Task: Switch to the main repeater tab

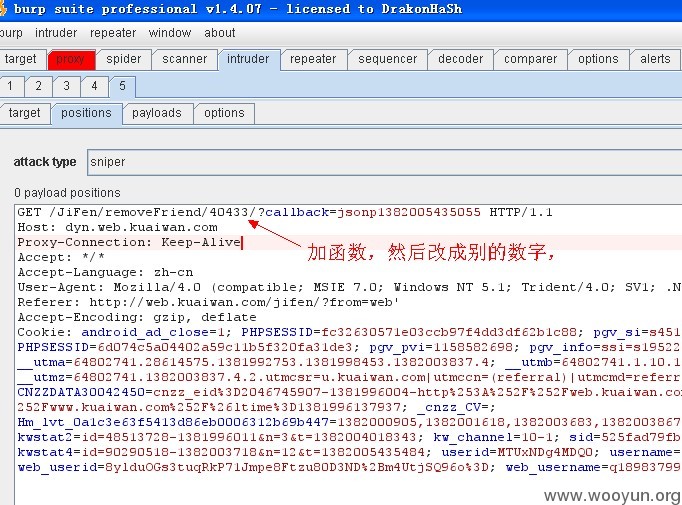Action: coord(313,59)
